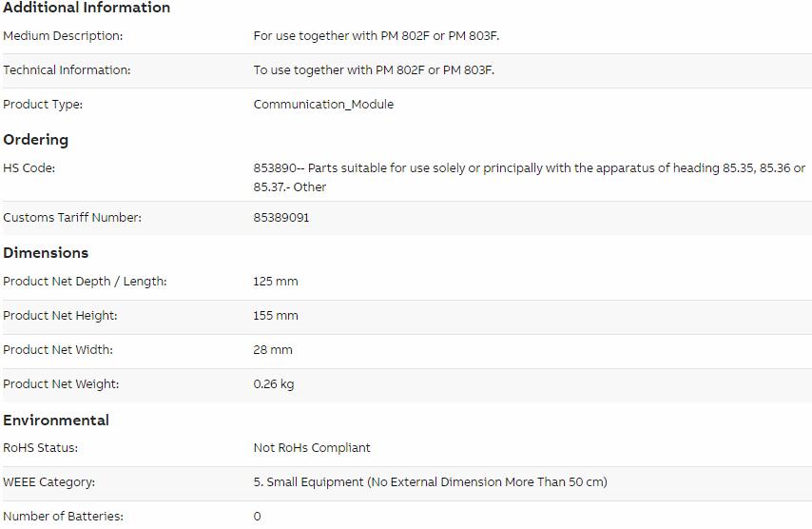Click the 0.26 kg weight value
The height and width of the screenshot is (529, 812).
[x=274, y=384]
